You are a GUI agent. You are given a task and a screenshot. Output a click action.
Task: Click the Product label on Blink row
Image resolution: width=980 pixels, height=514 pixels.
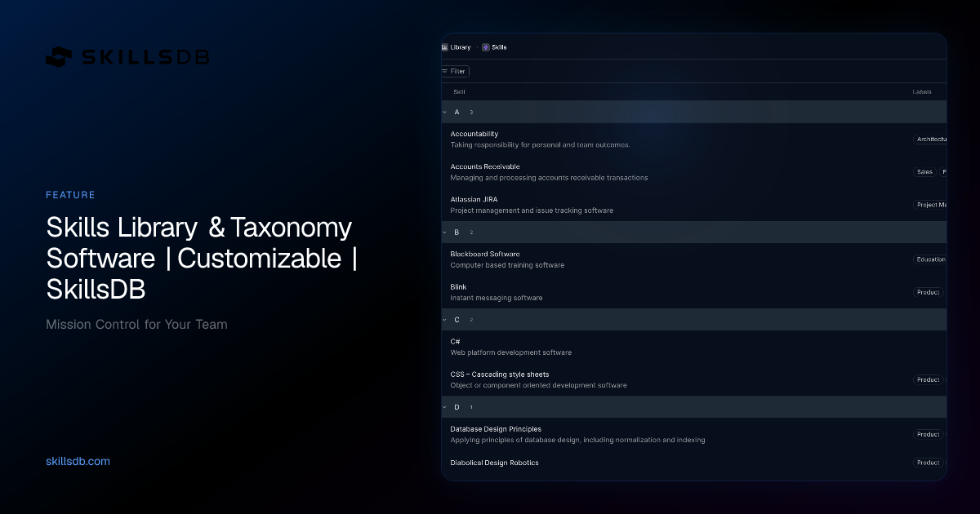[928, 292]
